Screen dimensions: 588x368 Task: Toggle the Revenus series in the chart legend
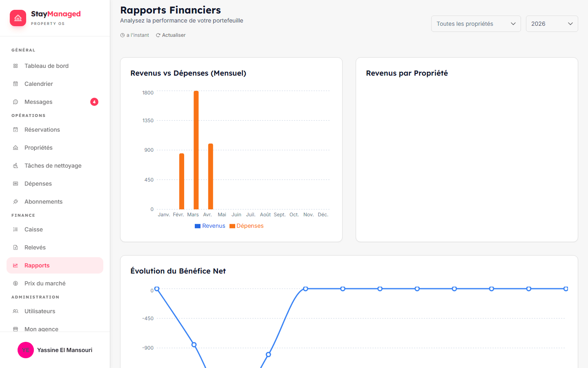coord(210,226)
